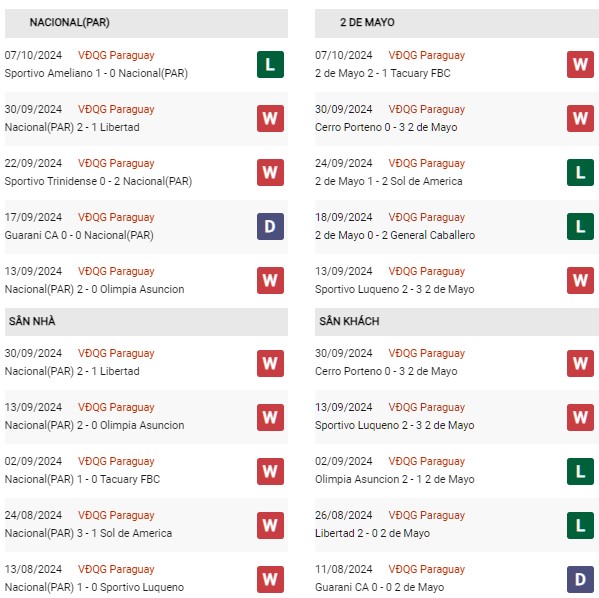This screenshot has height=598, width=599.
Task: Select the NACIONAL(PAR) section header
Action: pyautogui.click(x=146, y=23)
